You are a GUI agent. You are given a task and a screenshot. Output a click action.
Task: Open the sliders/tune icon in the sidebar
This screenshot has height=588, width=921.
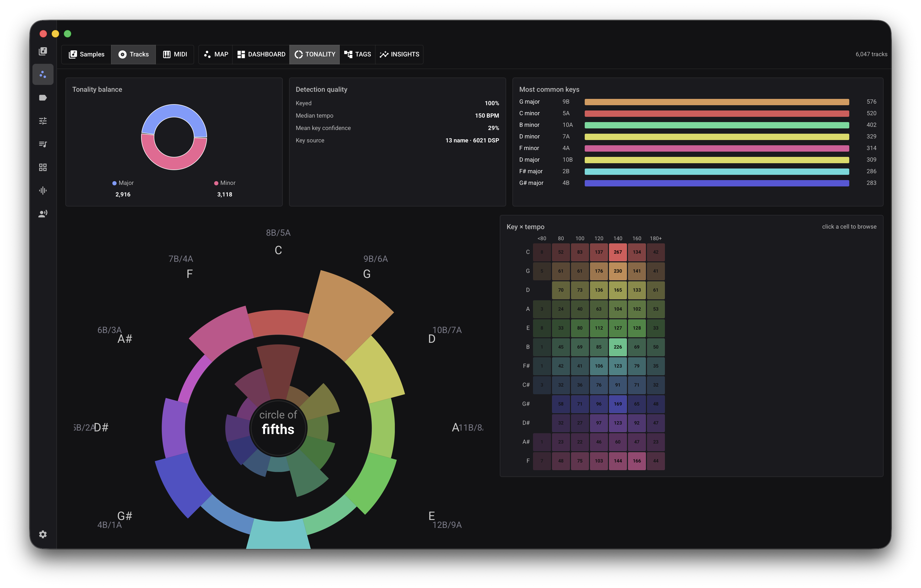point(43,121)
